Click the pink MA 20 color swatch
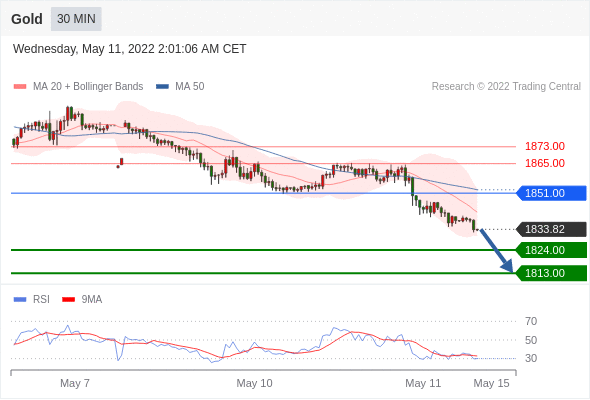Viewport: 590px width, 400px height. pos(20,87)
